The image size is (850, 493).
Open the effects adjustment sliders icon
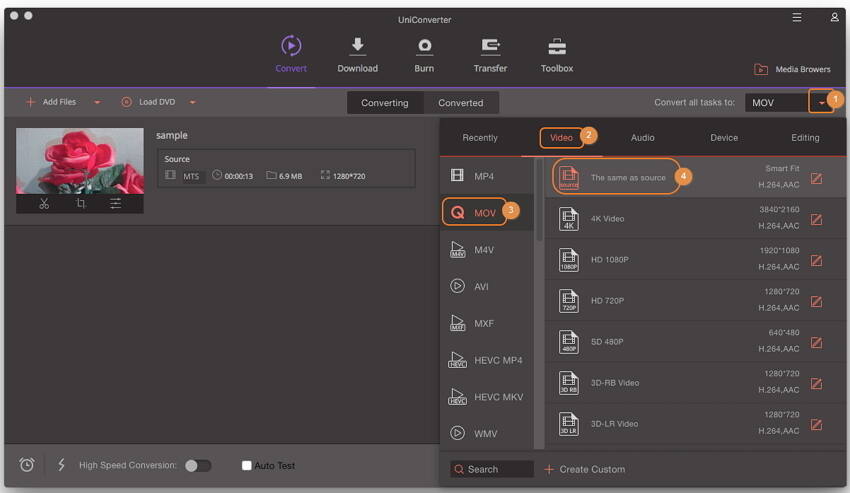click(x=115, y=203)
